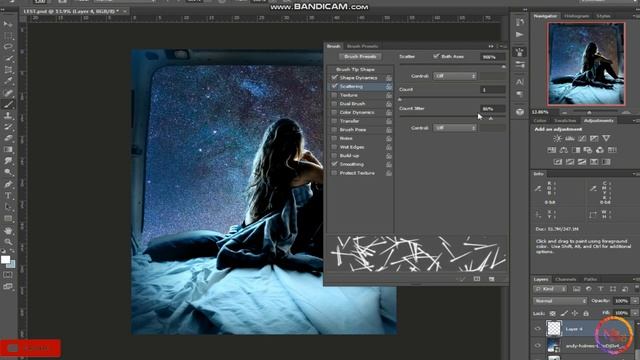Toggle lock all icon in Layers
Screen dimensions: 640x360
(x=586, y=313)
